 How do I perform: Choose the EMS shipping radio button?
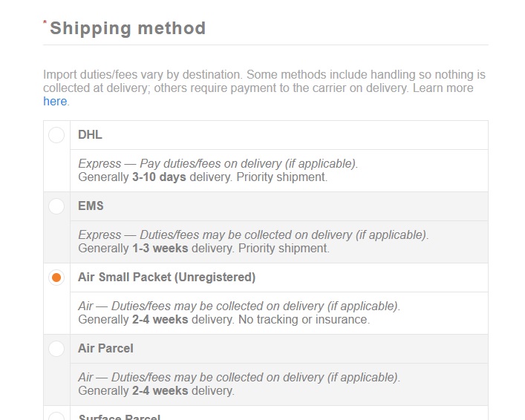(x=56, y=206)
